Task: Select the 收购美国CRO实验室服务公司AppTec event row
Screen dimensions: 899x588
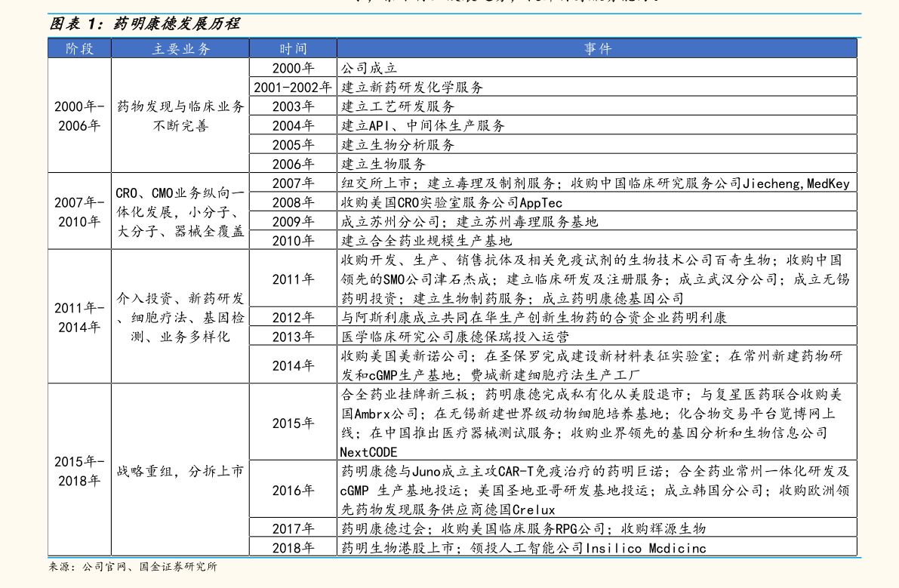Action: [451, 202]
